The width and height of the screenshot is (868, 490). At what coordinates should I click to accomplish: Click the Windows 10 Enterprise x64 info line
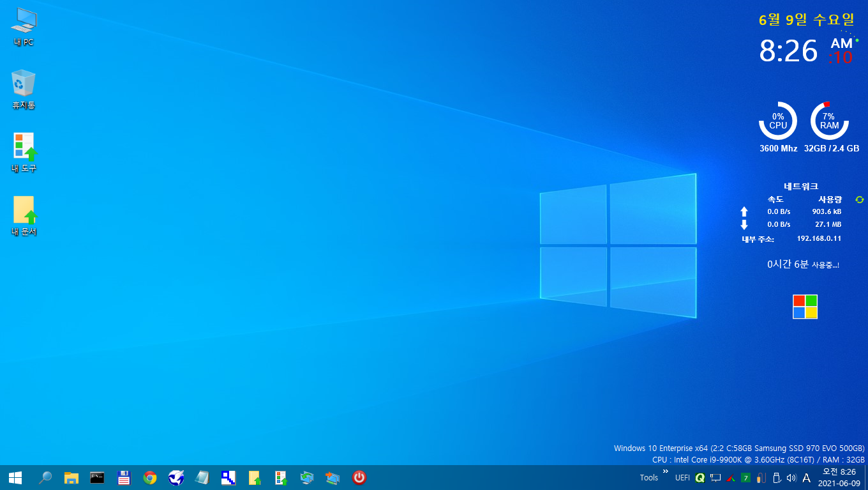(x=739, y=448)
